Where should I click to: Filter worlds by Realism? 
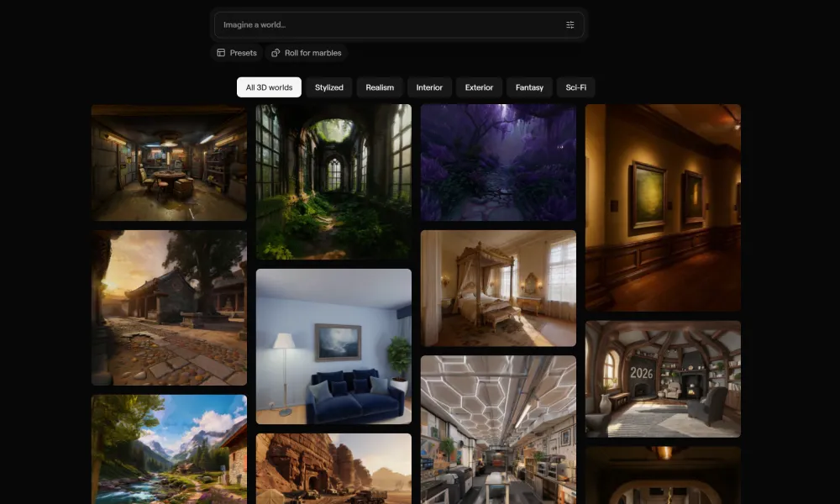point(380,87)
